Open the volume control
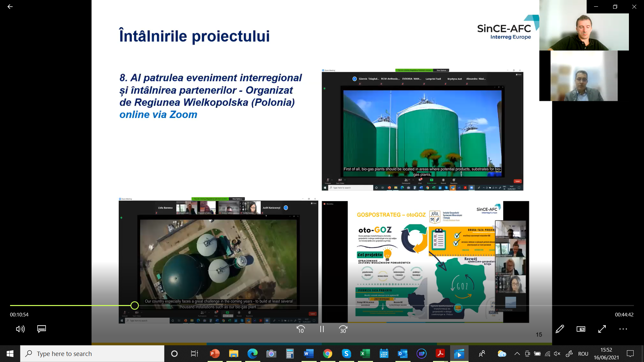Image resolution: width=644 pixels, height=362 pixels. 20,329
